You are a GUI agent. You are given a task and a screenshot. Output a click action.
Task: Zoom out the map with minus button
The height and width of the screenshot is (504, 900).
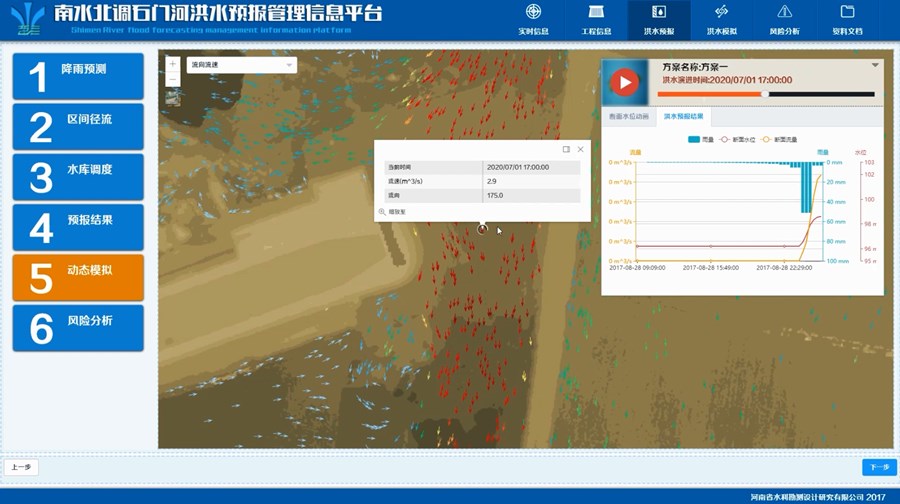pos(173,78)
